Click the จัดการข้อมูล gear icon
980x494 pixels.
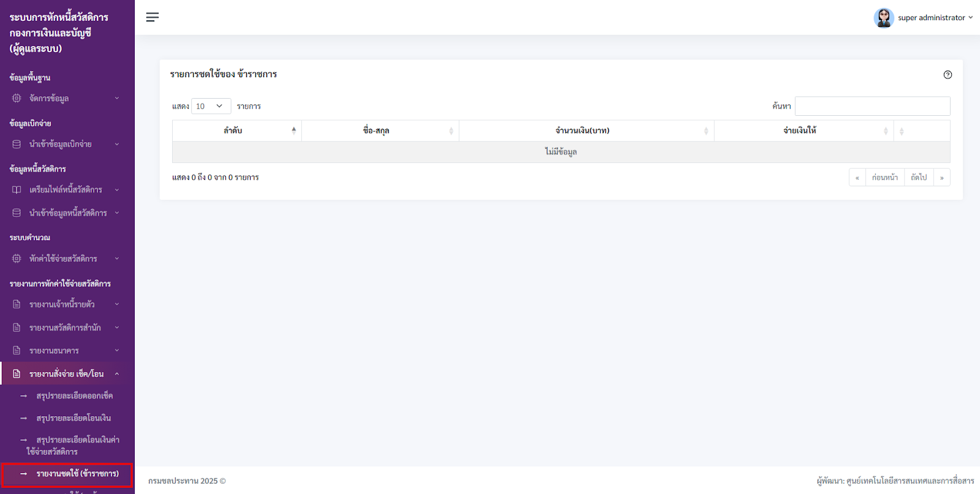pos(17,98)
